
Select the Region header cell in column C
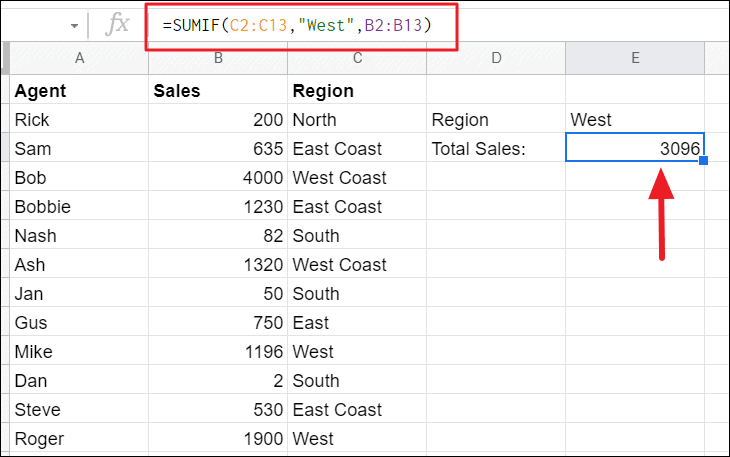pyautogui.click(x=356, y=91)
